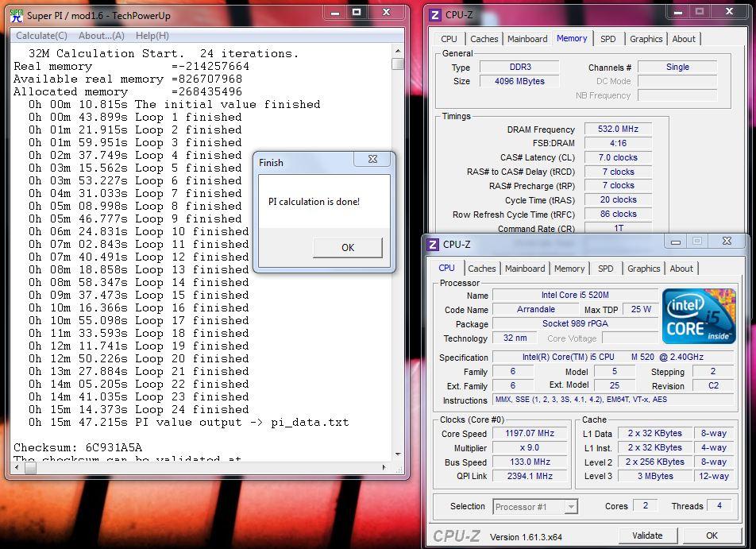
Task: Select Graphics tab in back CPU-Z window
Action: [646, 39]
